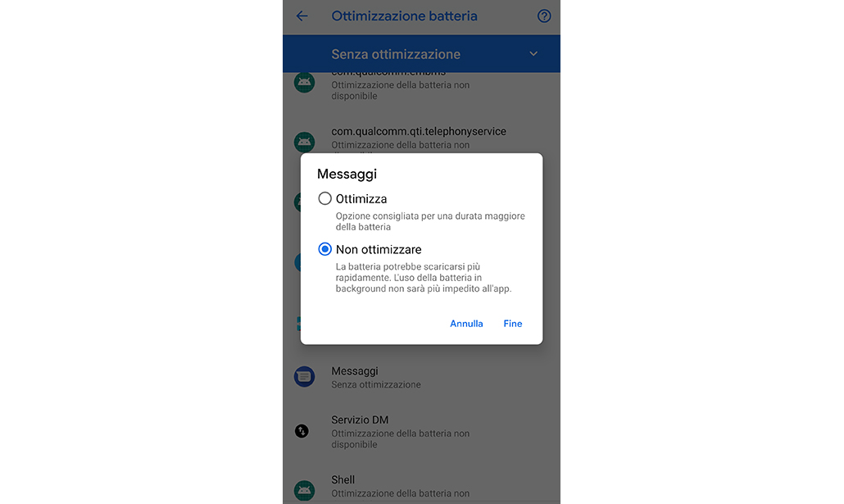Screen dimensions: 844x504
Task: Tap the Messaggi app icon in the list
Action: click(x=304, y=376)
